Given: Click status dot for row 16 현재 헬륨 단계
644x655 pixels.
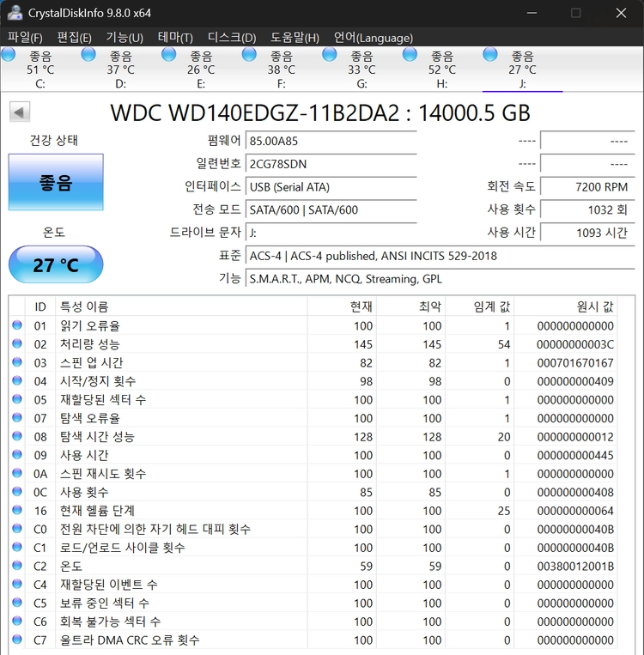Looking at the screenshot, I should point(17,510).
